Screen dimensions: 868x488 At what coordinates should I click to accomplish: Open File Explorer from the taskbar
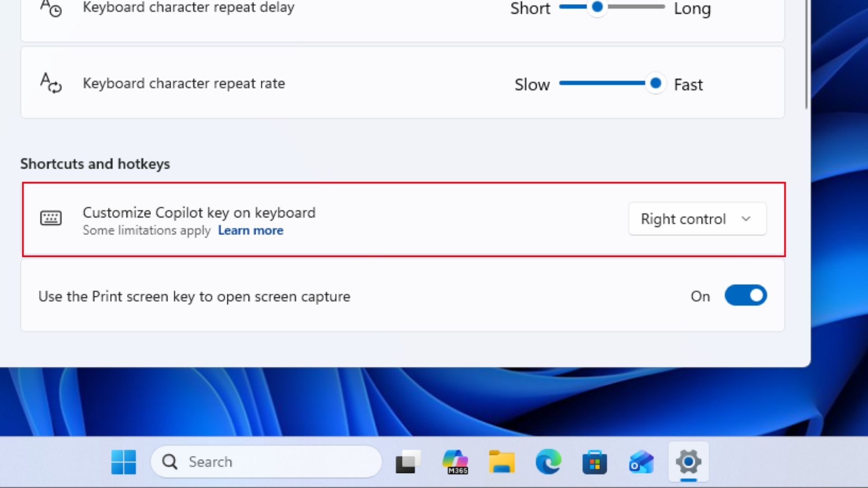502,462
